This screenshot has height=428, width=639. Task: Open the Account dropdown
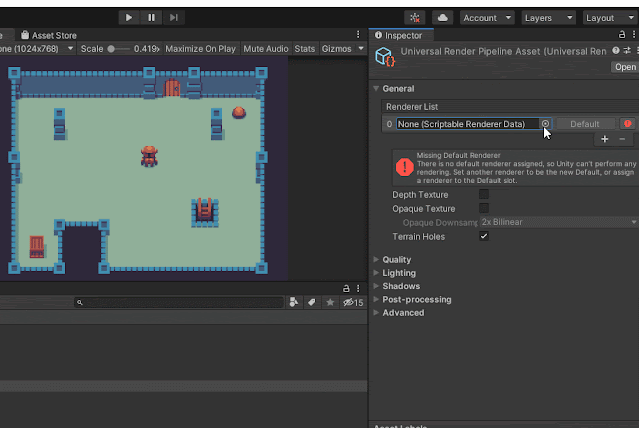point(487,18)
